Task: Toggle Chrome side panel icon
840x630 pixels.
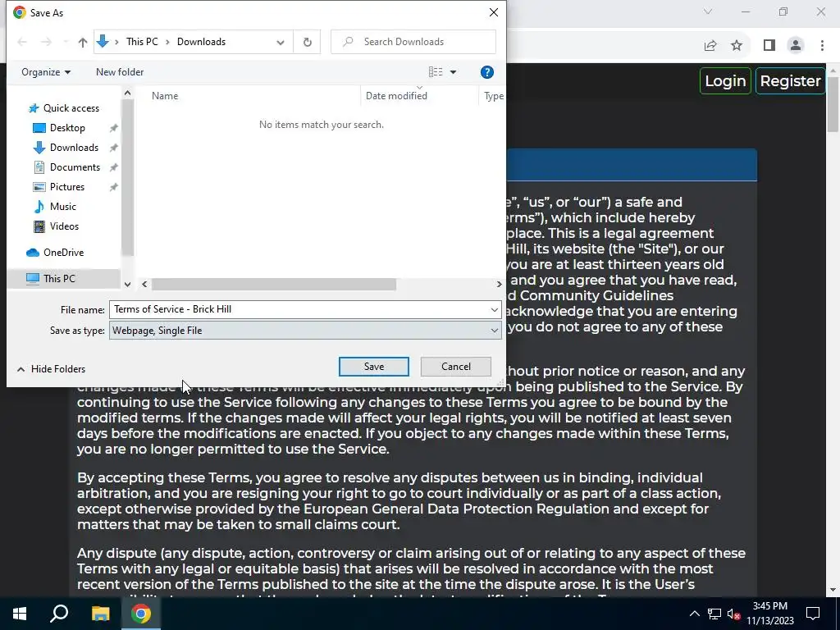Action: pyautogui.click(x=769, y=46)
